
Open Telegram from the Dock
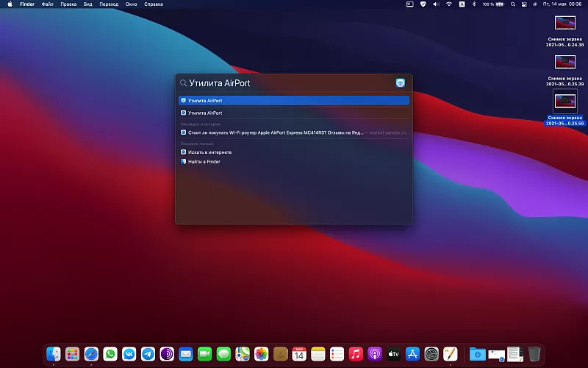coord(148,354)
